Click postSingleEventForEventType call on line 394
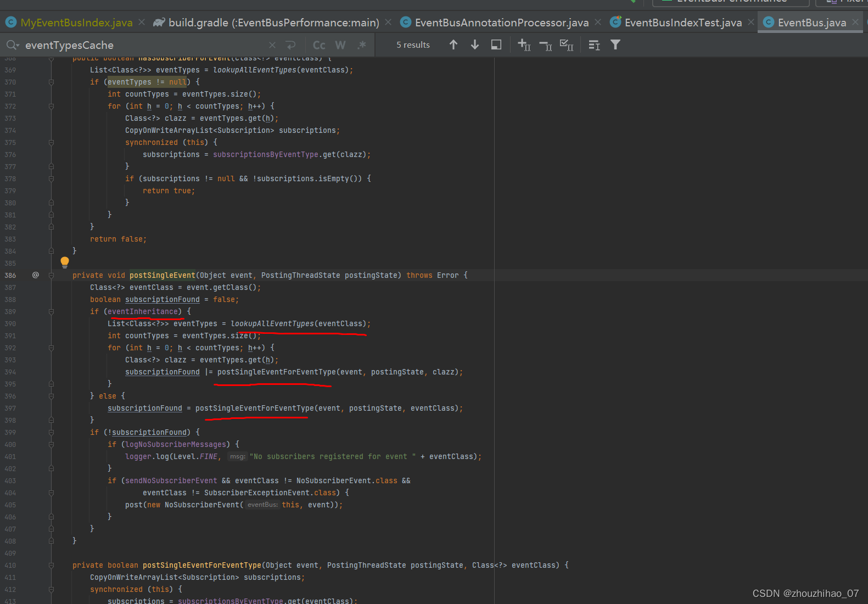The width and height of the screenshot is (868, 604). click(277, 372)
